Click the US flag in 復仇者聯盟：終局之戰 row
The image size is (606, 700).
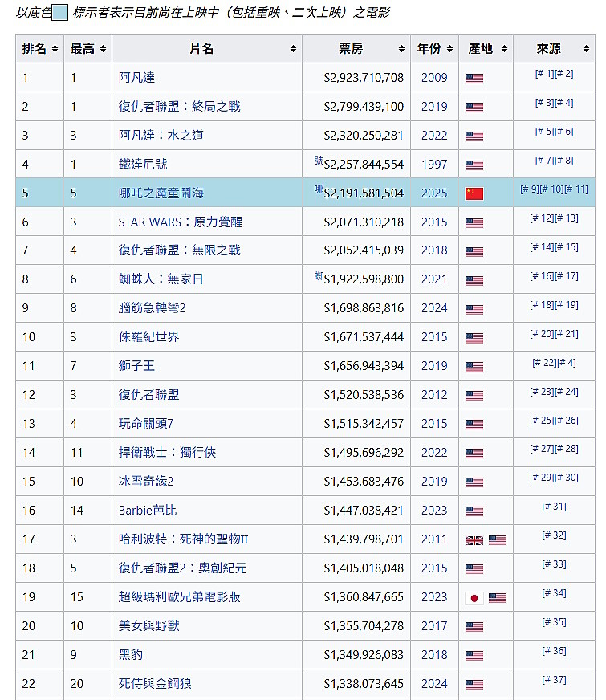click(x=474, y=108)
